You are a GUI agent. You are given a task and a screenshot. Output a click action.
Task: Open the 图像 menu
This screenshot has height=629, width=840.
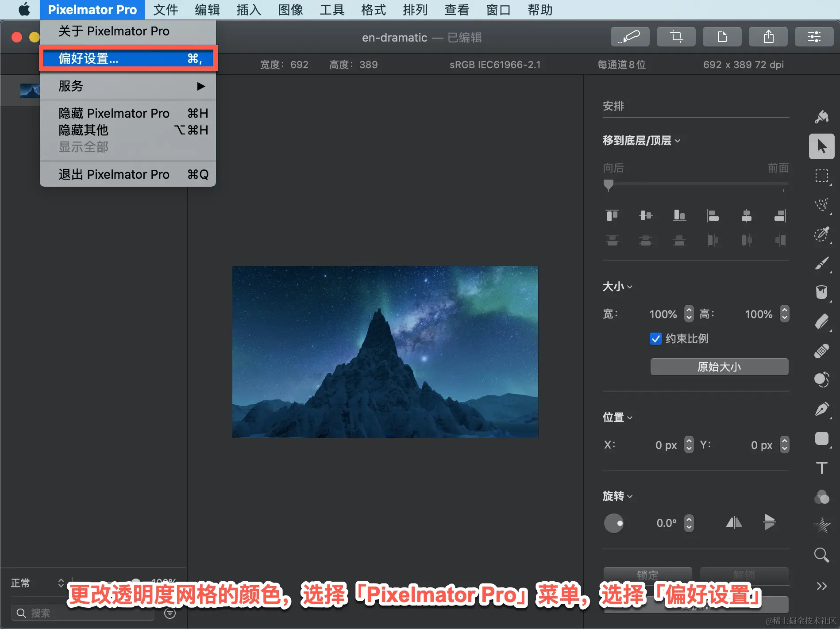(x=290, y=10)
